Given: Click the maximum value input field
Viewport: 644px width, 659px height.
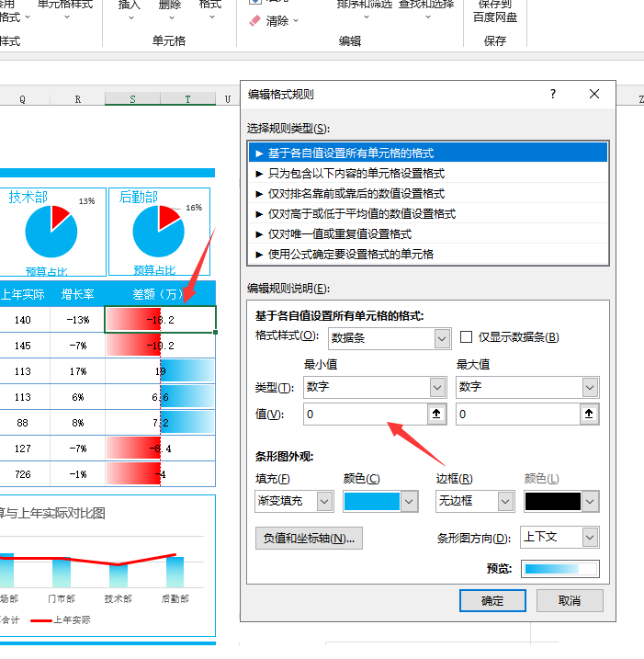Looking at the screenshot, I should [518, 414].
